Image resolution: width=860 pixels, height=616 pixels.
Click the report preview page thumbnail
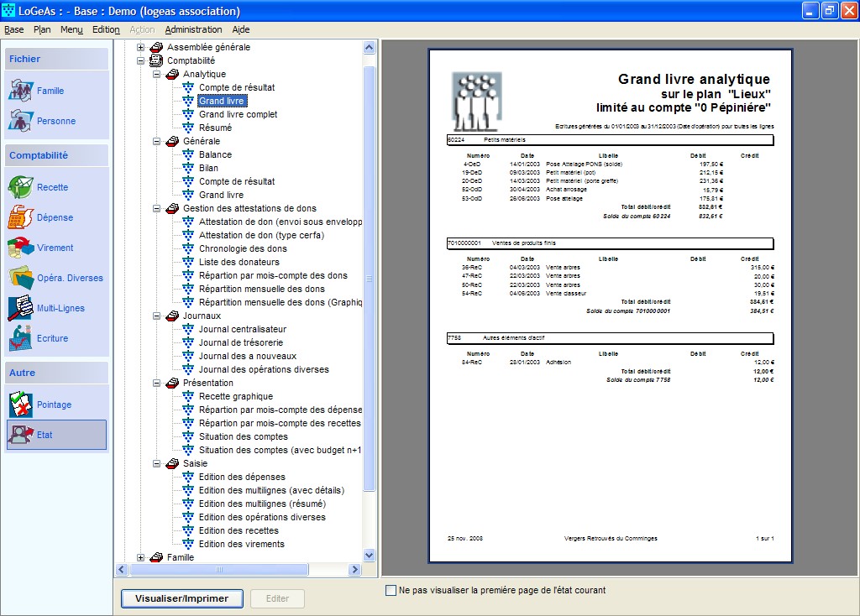610,305
